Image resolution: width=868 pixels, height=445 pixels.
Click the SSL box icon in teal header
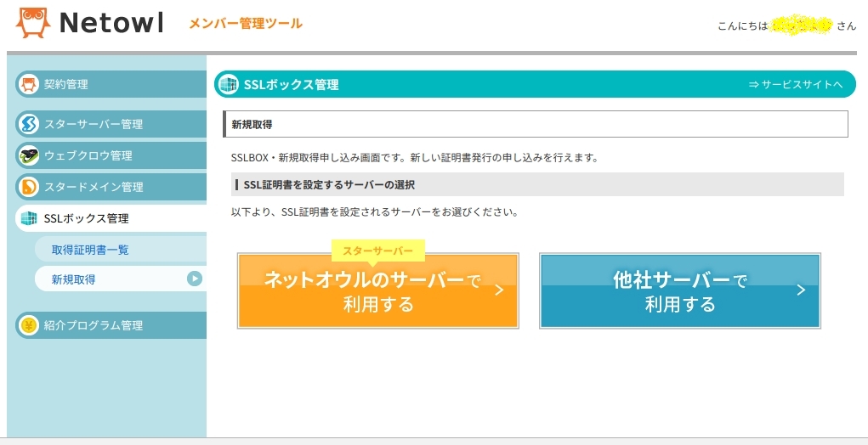point(228,85)
